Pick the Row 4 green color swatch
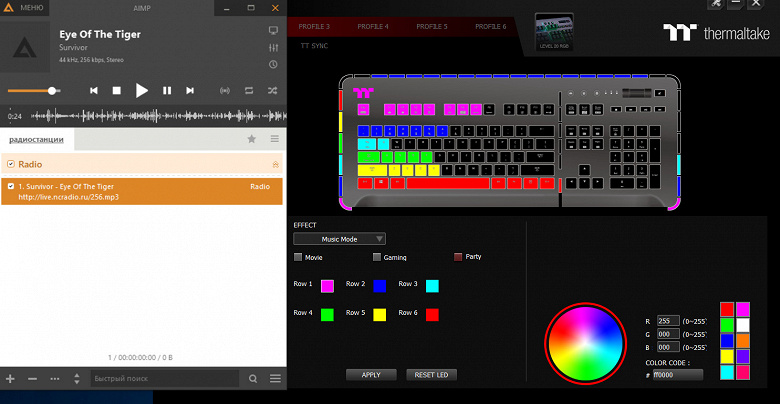The height and width of the screenshot is (404, 780). 327,315
